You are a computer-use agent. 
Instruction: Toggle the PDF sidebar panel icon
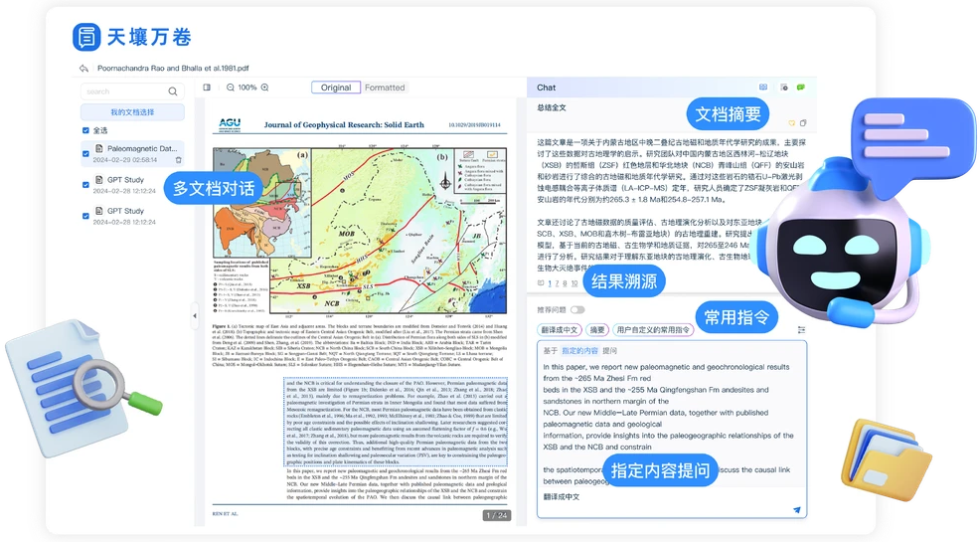point(207,88)
